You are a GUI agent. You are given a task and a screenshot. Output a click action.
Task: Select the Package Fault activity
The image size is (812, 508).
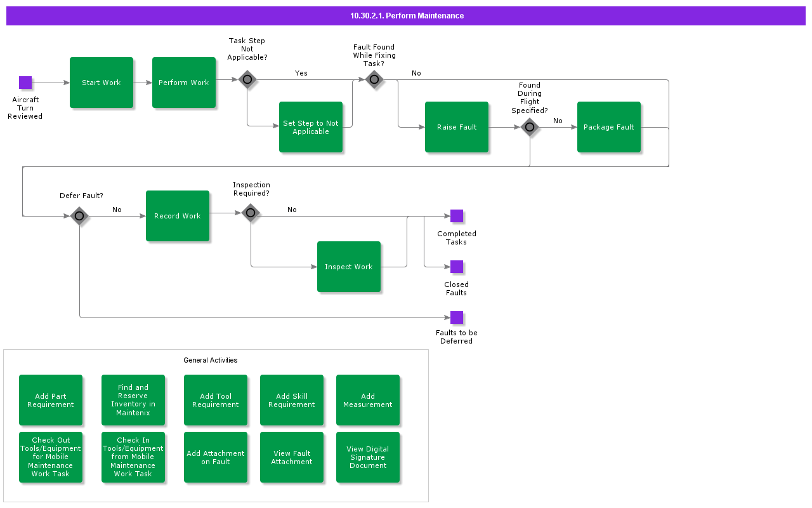coord(609,127)
